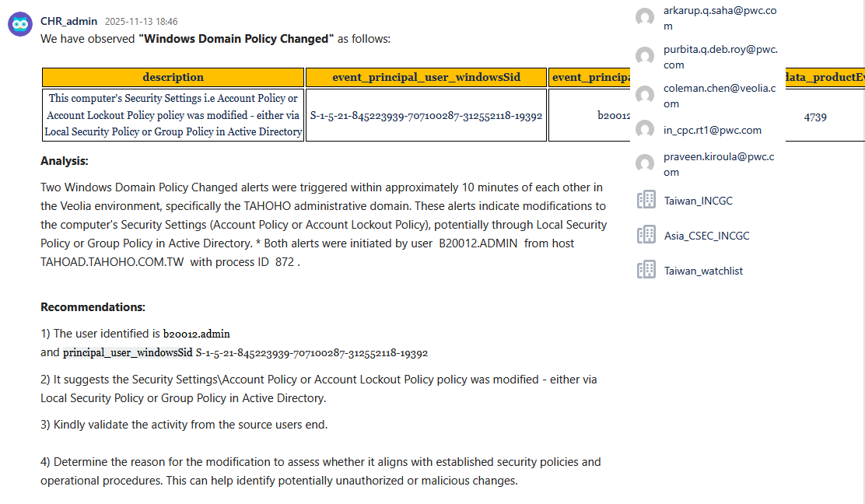Click the building icon for Taiwan_watchlist

coord(646,271)
